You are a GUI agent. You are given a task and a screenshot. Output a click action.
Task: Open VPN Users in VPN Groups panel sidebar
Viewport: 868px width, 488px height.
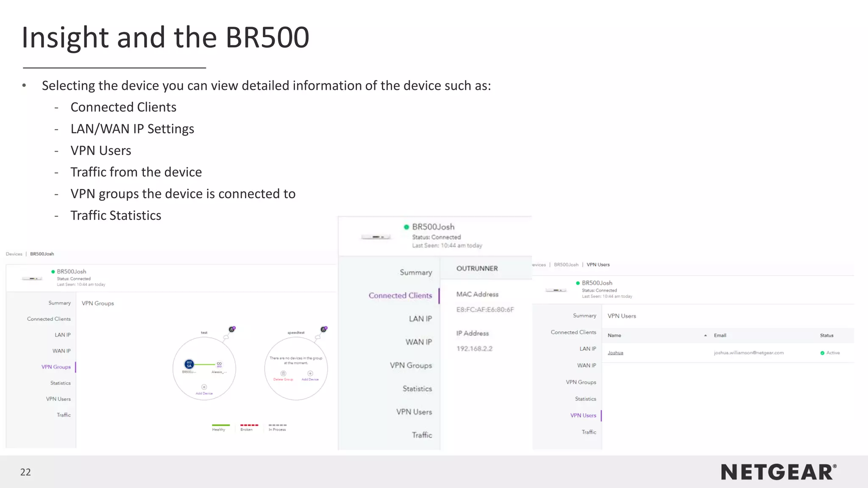tap(58, 399)
